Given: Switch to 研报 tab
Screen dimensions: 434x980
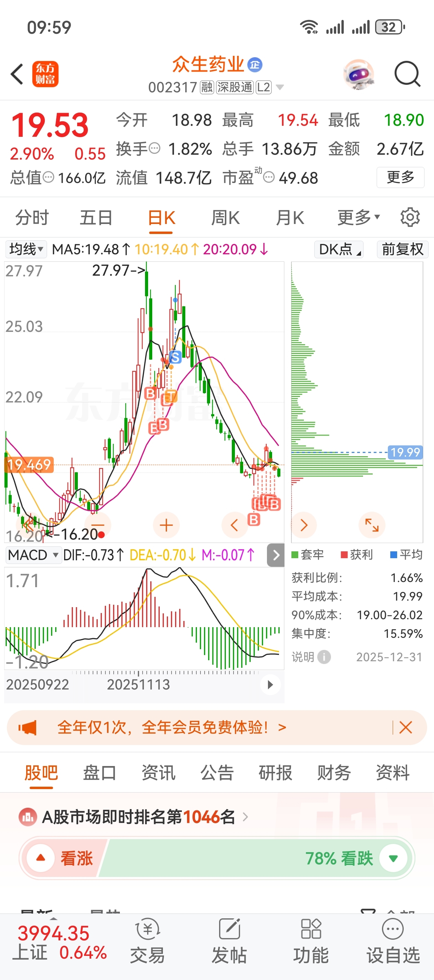Looking at the screenshot, I should (276, 772).
